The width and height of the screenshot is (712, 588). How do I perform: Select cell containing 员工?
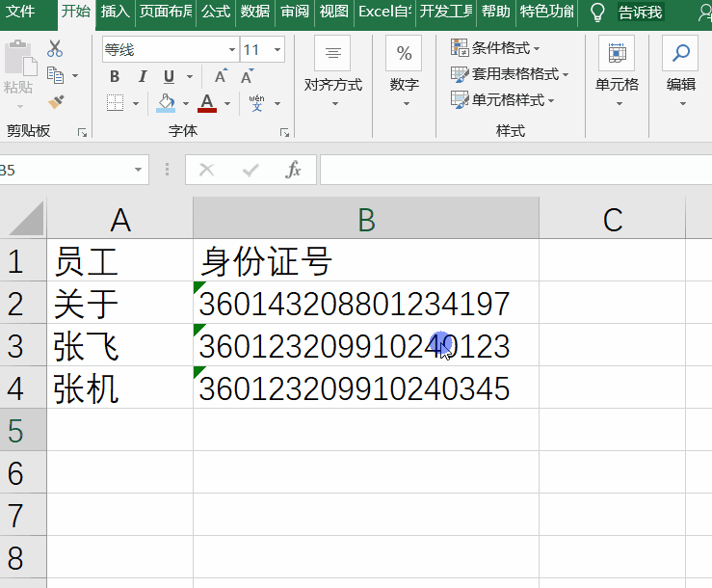119,261
